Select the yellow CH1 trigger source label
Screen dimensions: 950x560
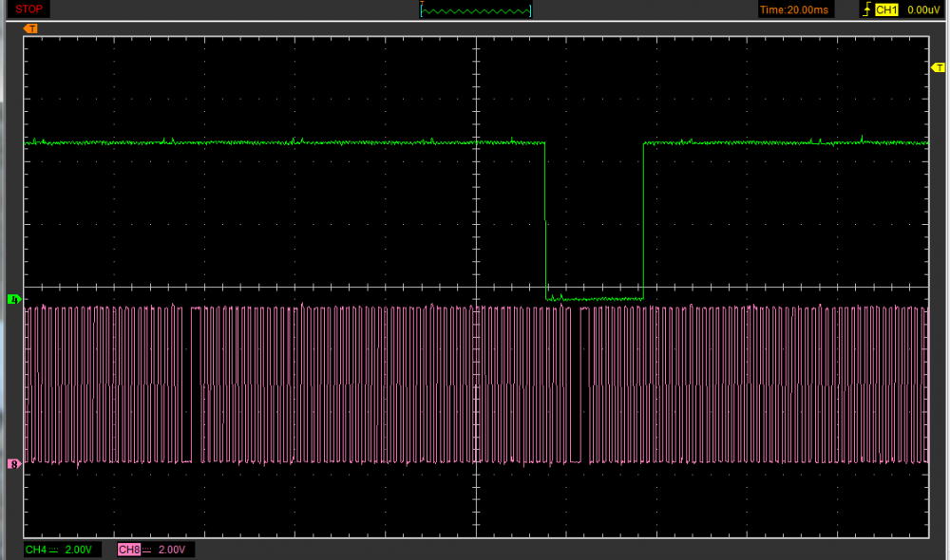click(886, 9)
